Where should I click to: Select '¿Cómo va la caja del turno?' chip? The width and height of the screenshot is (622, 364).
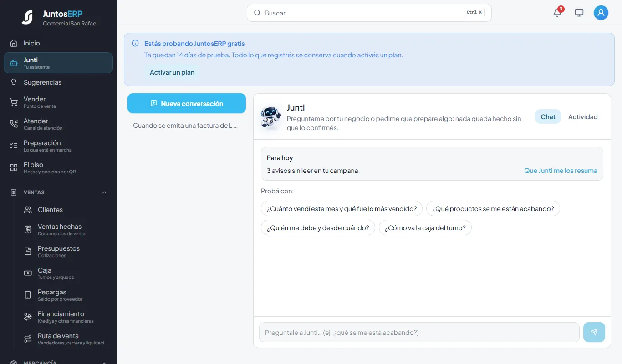point(425,228)
